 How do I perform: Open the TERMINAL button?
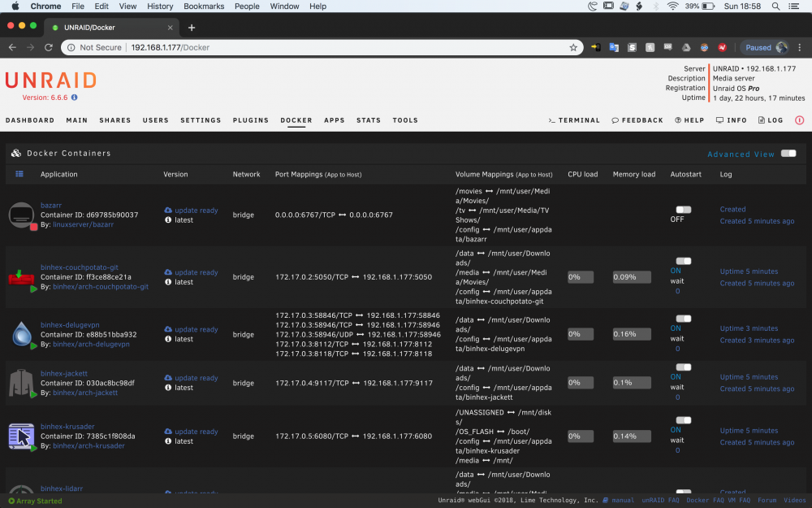pos(574,120)
